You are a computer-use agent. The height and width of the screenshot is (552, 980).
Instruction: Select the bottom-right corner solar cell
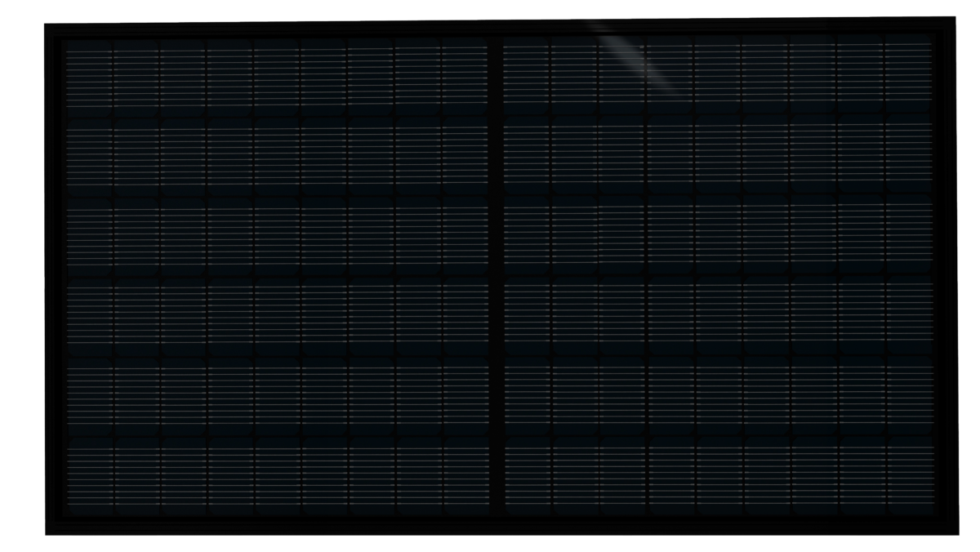909,474
